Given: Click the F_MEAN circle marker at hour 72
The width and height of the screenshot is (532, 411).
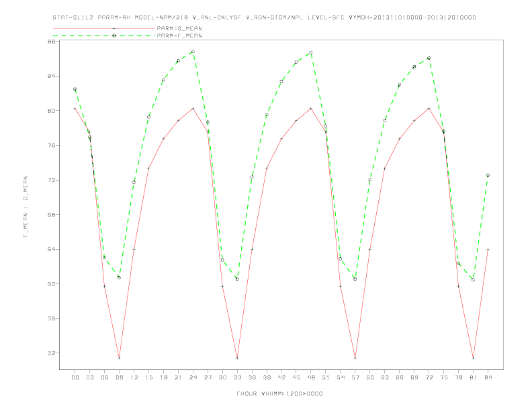Looking at the screenshot, I should (x=429, y=58).
